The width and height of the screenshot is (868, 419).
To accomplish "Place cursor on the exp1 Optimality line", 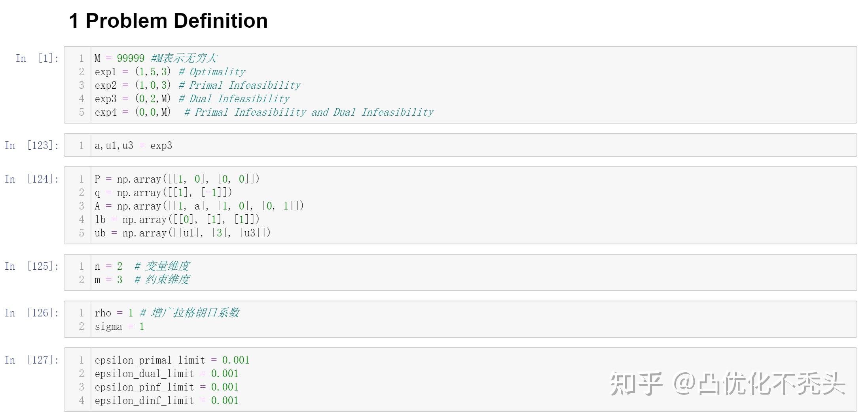I will 170,72.
